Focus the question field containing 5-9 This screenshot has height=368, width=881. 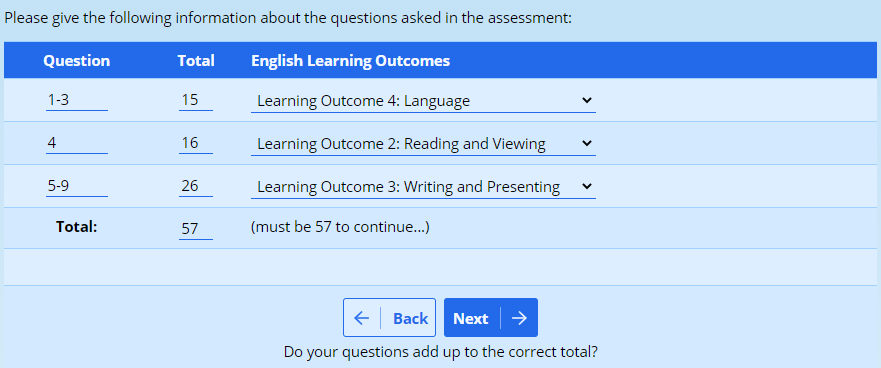point(76,187)
